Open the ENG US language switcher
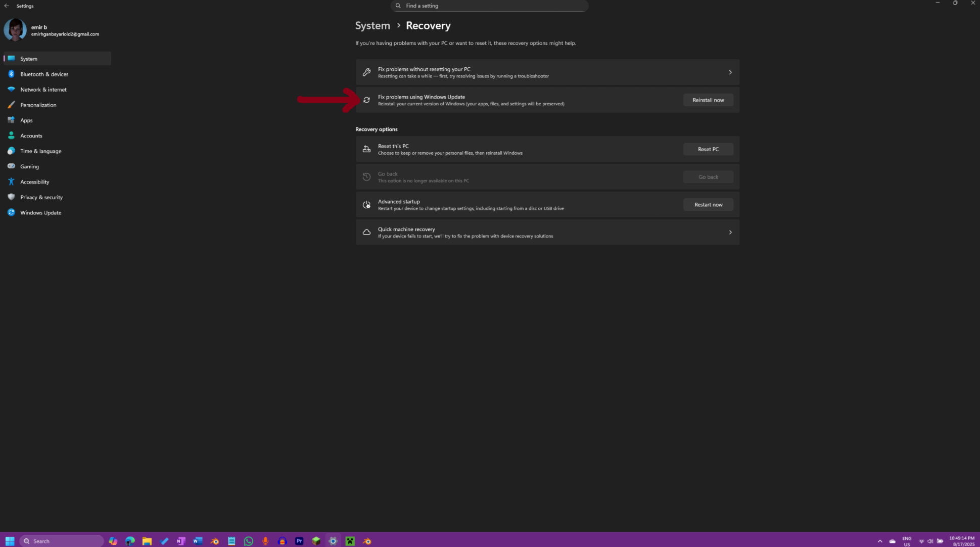980x547 pixels. [x=907, y=541]
